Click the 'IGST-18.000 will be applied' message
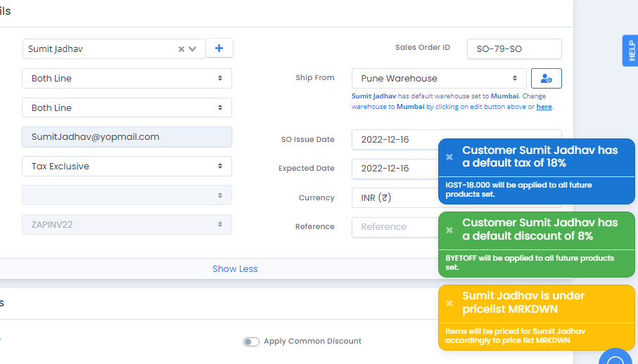The width and height of the screenshot is (638, 364). pyautogui.click(x=518, y=190)
